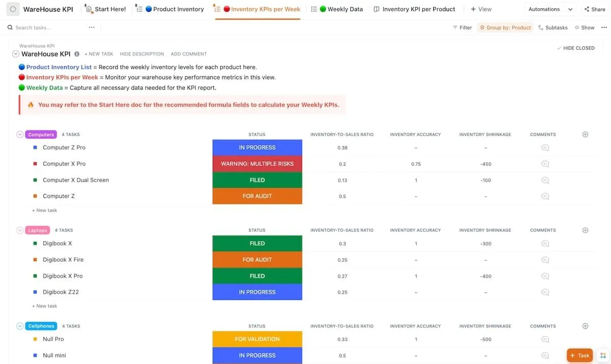Click Computer X Dual Screen status square

35,180
